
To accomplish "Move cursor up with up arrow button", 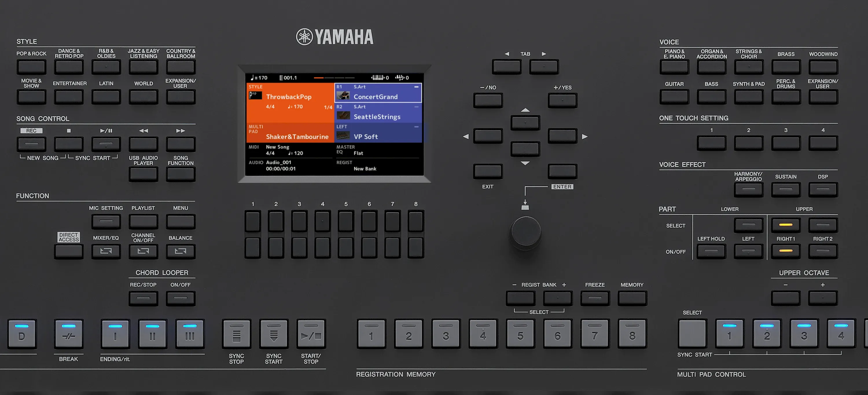I will (x=525, y=123).
